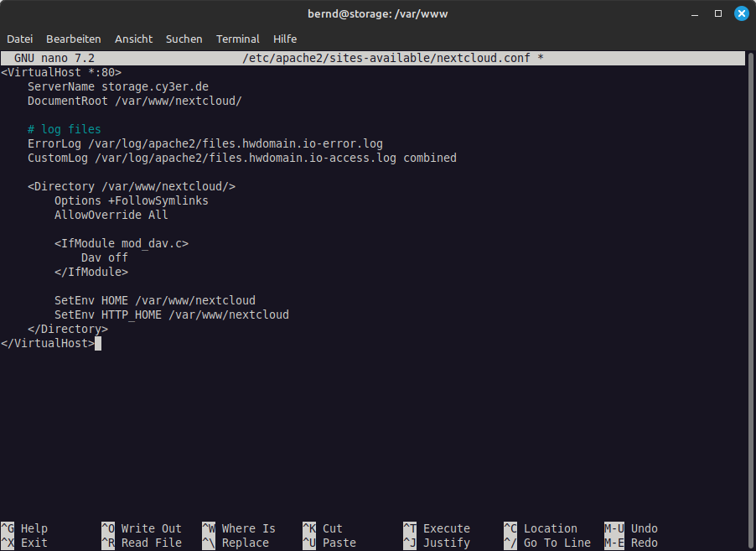This screenshot has width=756, height=551.
Task: Click the ^/ Go To Line shortcut
Action: tap(547, 543)
